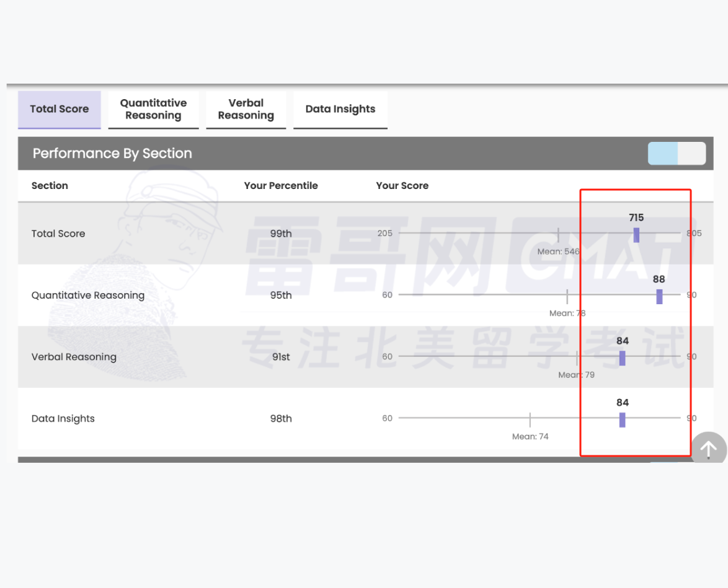Viewport: 728px width, 588px height.
Task: Toggle the Performance By Section view switch
Action: point(677,154)
